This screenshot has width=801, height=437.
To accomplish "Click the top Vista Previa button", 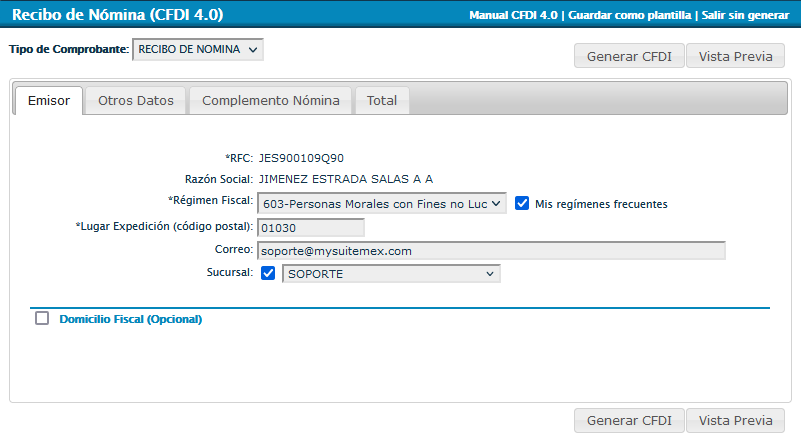I will (735, 56).
